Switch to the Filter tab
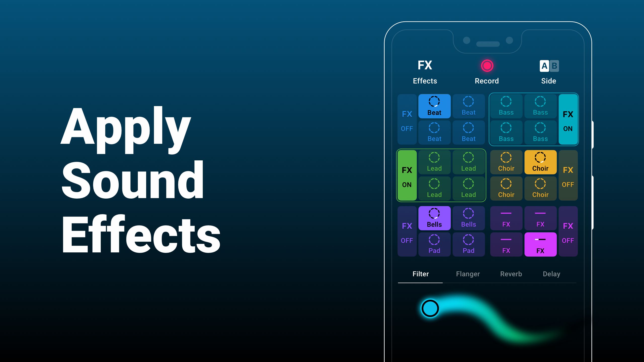This screenshot has width=644, height=362. pos(421,274)
